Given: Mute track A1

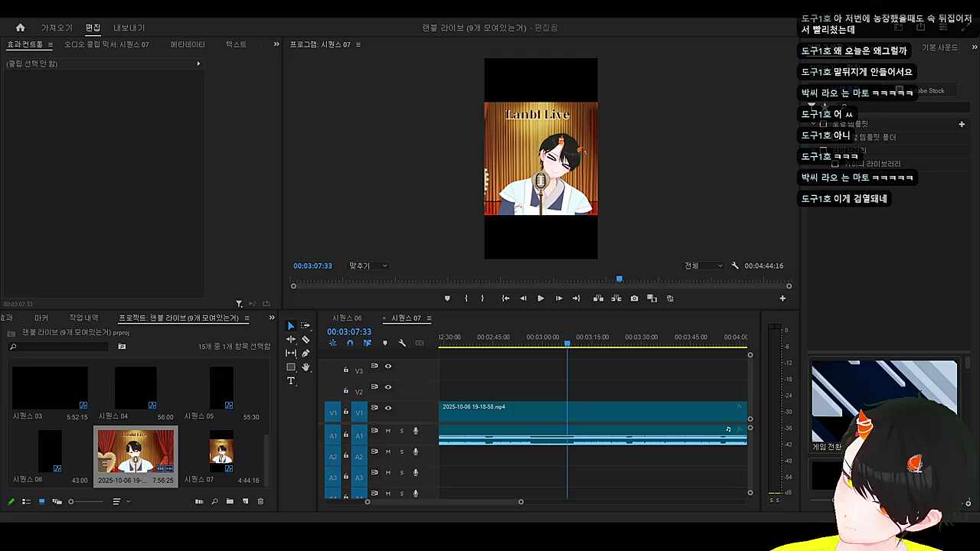Looking at the screenshot, I should coord(388,431).
